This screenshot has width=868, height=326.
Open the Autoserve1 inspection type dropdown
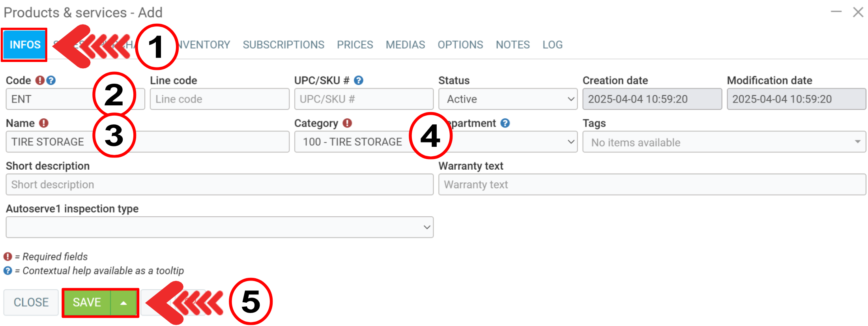pos(219,227)
